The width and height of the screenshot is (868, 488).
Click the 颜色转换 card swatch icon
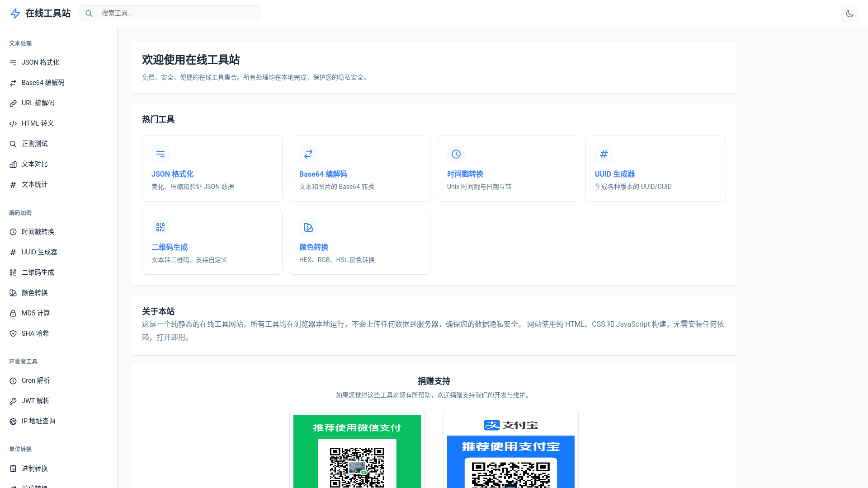coord(308,227)
